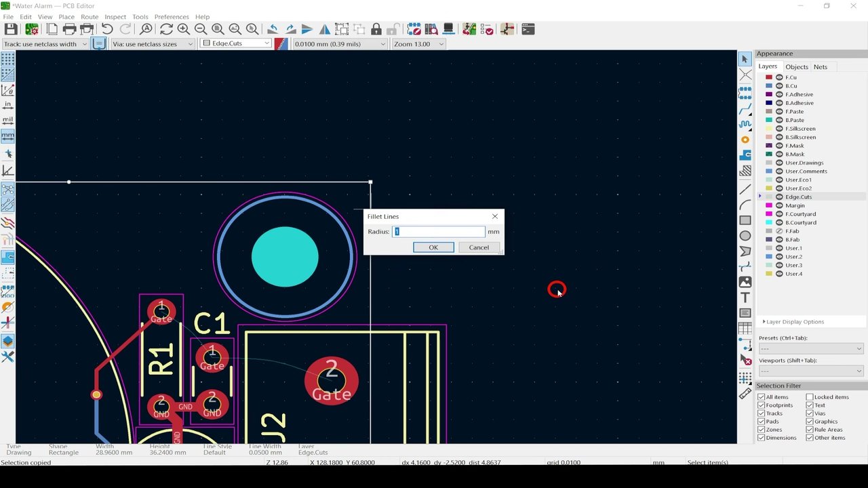Click the Margin layer color swatch
The width and height of the screenshot is (868, 488).
tap(769, 205)
